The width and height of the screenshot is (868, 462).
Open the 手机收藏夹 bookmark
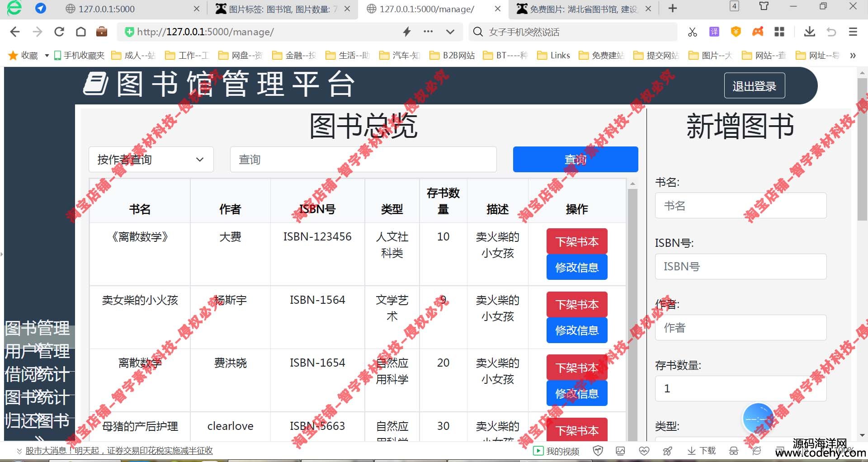[79, 55]
